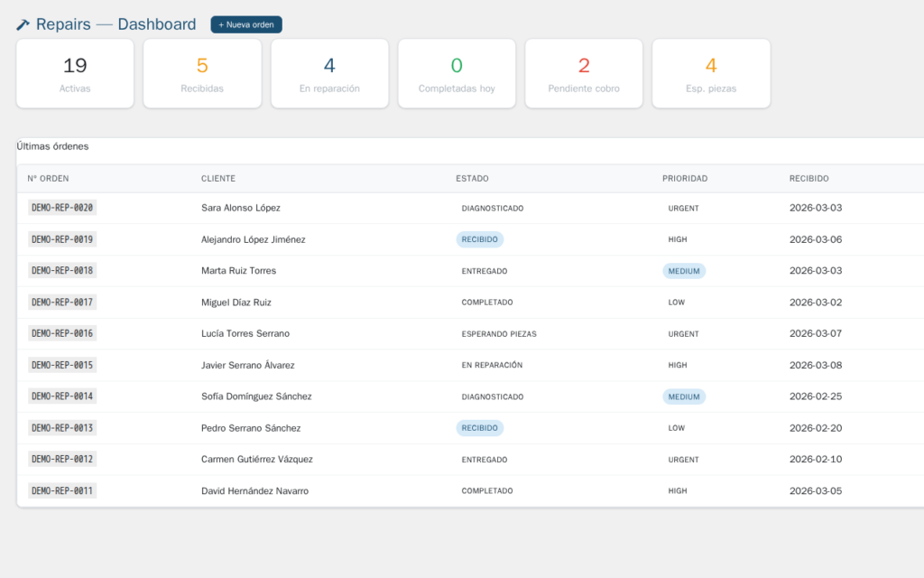The image size is (924, 578).
Task: Click RECIBIDO badge in Pedro Serrano Sánchez row
Action: [x=479, y=428]
